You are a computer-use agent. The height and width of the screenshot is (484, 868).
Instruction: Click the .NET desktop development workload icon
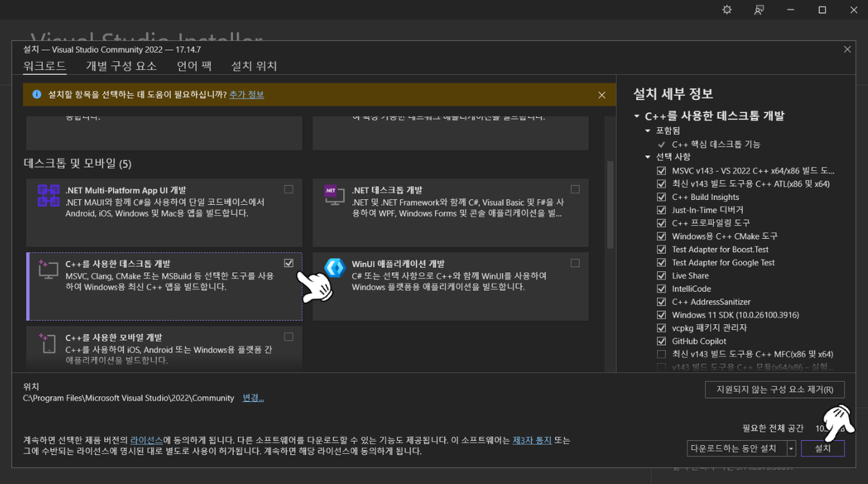(x=334, y=195)
